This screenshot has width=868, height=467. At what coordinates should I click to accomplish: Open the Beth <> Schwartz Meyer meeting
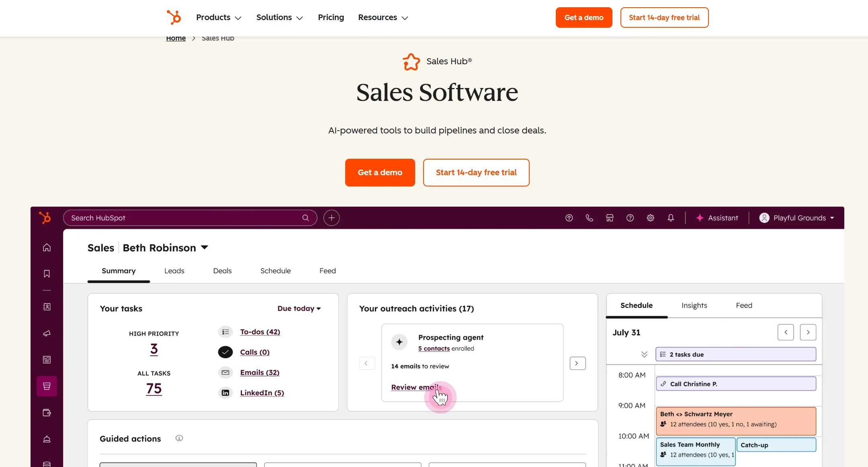[736, 421]
